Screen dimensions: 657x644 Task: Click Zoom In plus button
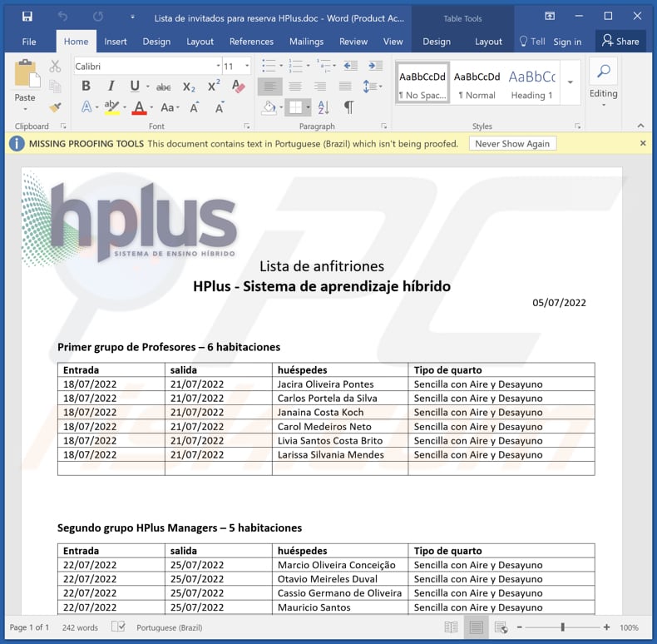607,627
